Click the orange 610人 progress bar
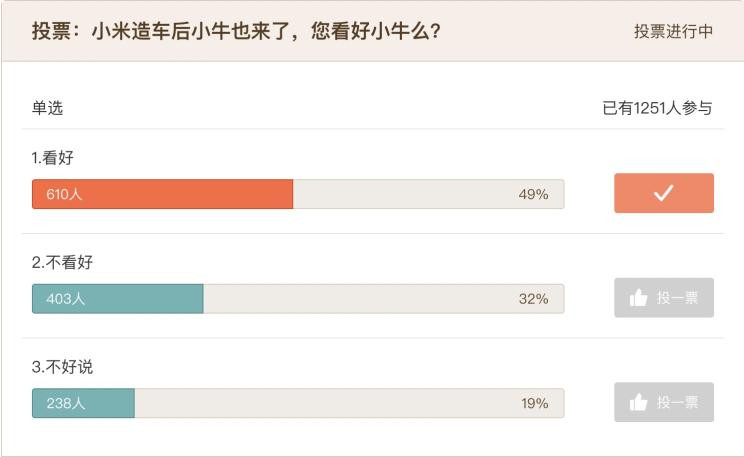This screenshot has height=457, width=744. coord(162,194)
